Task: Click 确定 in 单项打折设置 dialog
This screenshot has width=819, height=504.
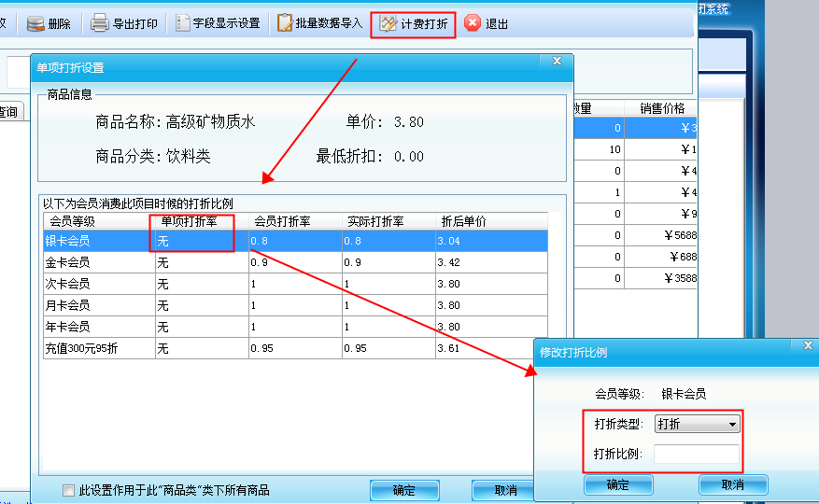Action: [404, 490]
